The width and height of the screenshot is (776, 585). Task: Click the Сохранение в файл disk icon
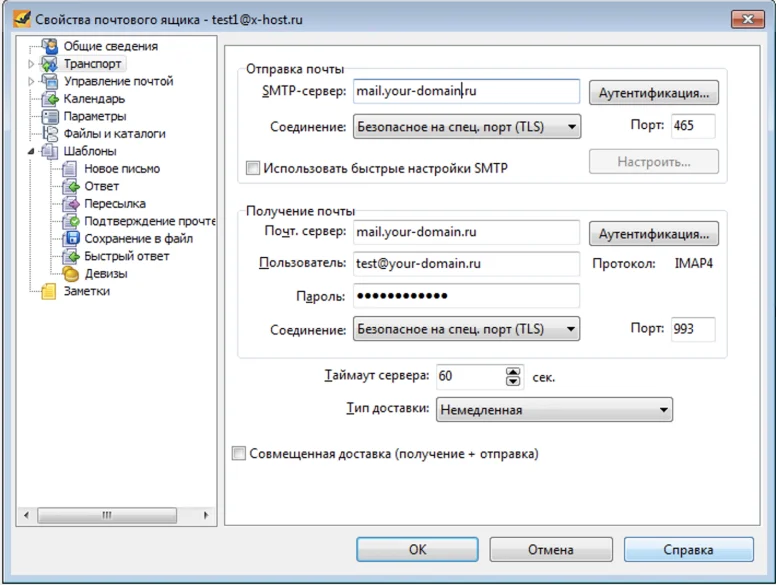point(70,239)
